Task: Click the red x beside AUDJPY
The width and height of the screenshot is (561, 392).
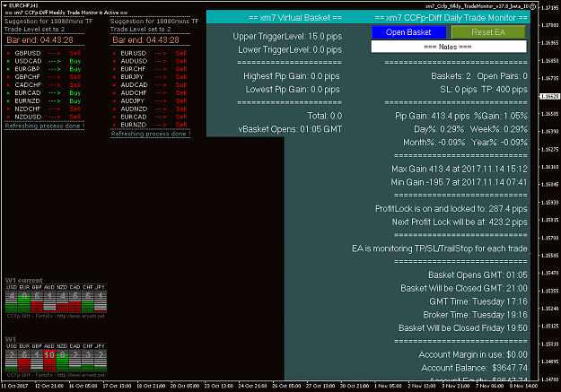Action: [x=114, y=100]
